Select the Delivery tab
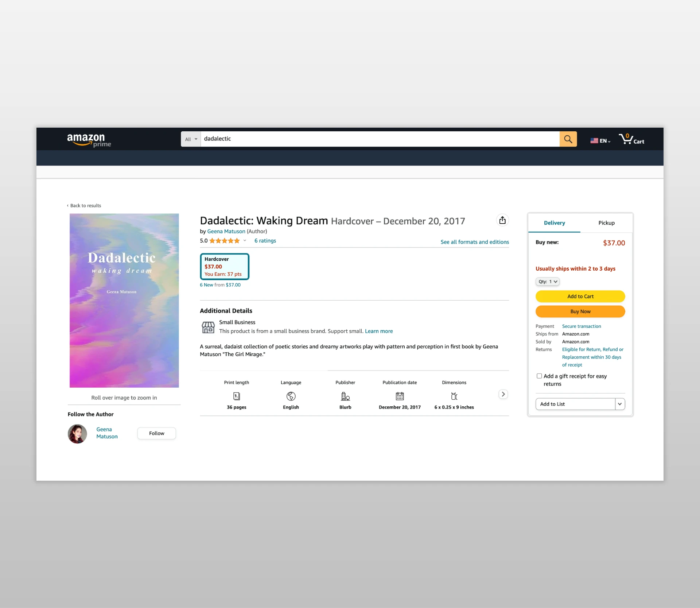The image size is (700, 608). point(554,223)
